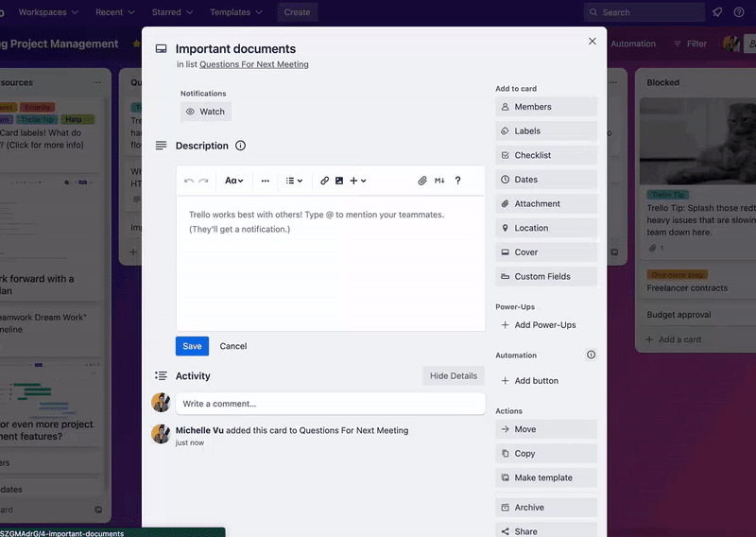Share the card
This screenshot has width=756, height=537.
546,531
